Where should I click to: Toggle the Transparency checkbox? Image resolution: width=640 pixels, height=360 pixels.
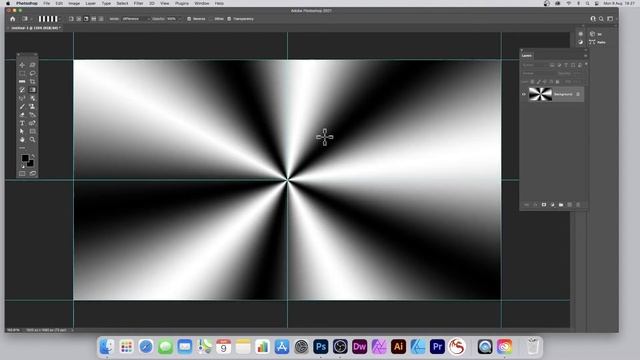point(229,19)
